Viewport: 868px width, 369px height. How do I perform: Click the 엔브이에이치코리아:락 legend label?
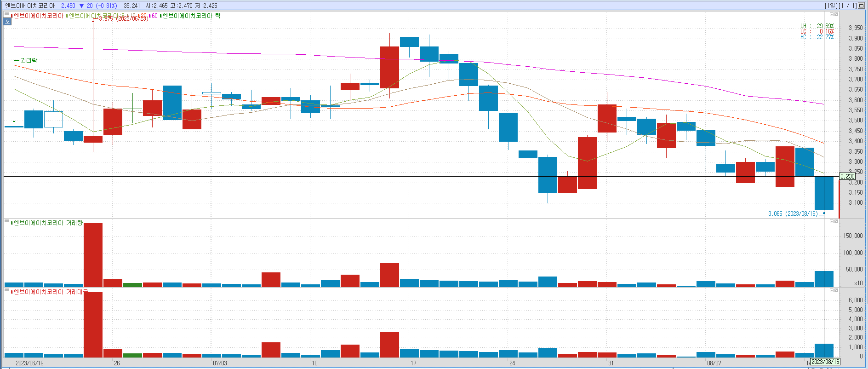point(191,16)
